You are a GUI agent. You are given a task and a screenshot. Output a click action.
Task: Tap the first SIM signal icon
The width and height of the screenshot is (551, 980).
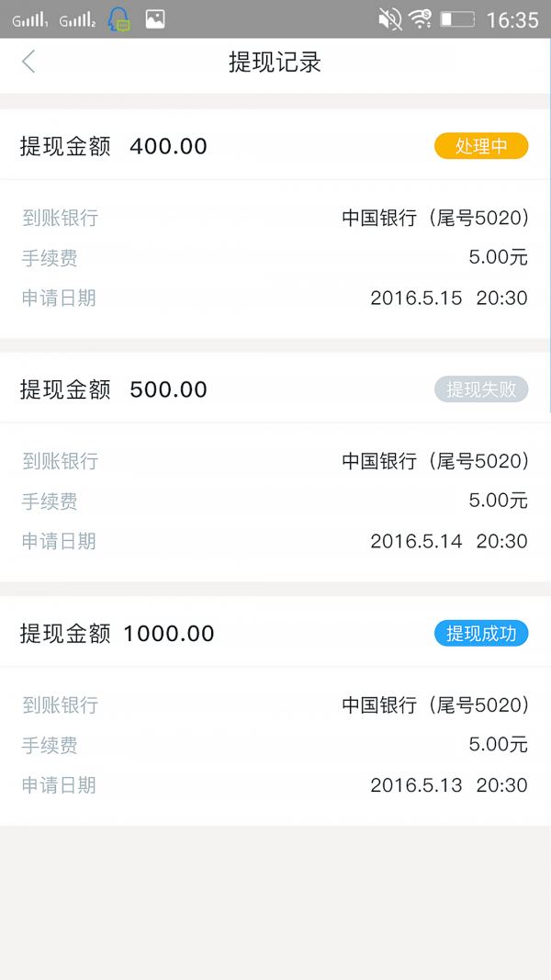point(30,20)
